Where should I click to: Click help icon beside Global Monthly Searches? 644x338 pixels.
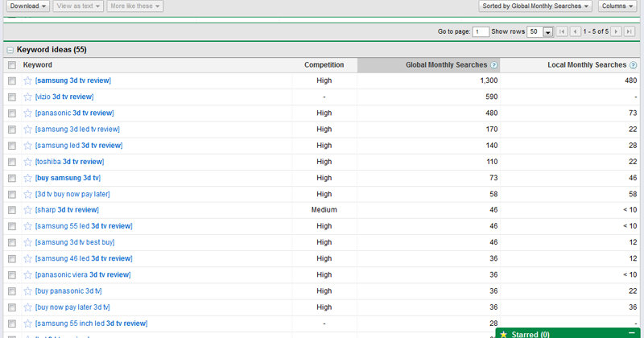(494, 65)
